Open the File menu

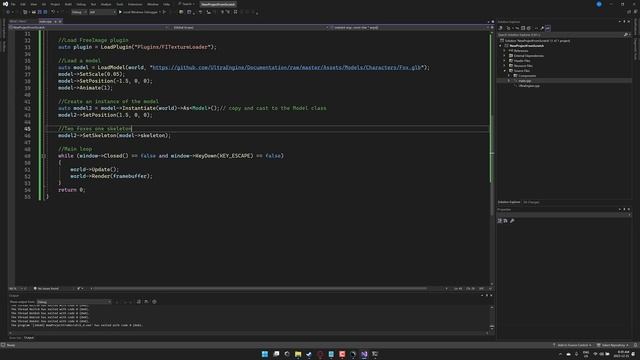(13, 4)
